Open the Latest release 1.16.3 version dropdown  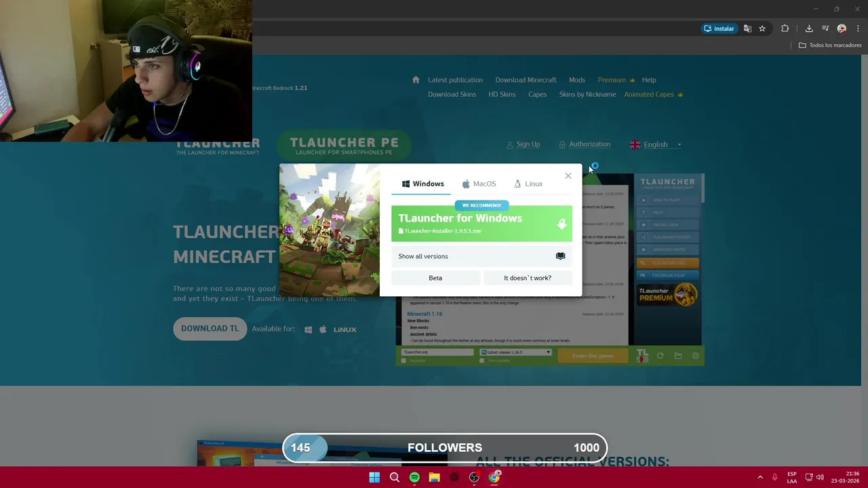point(515,352)
